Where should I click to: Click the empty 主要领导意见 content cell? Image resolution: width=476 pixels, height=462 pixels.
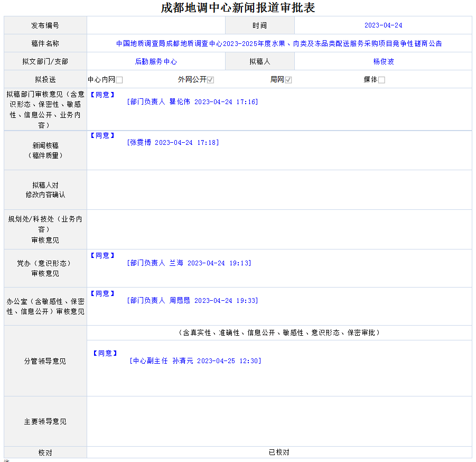click(279, 421)
